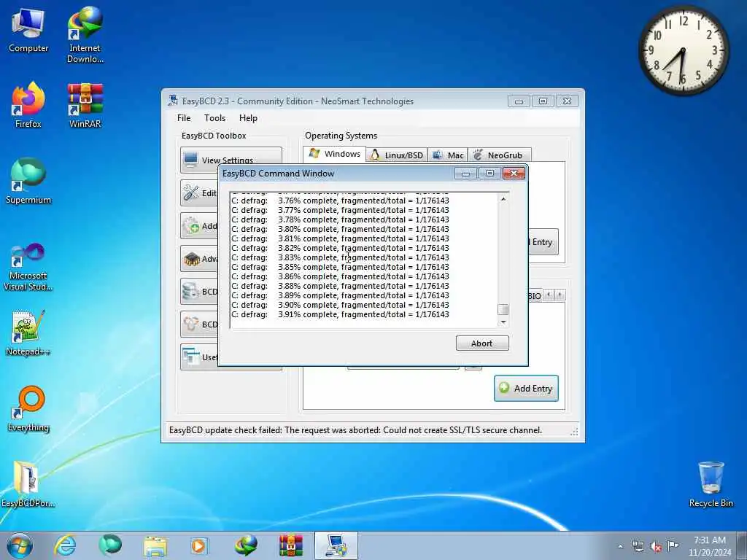Switch to EasyBCD taskbar button

[336, 545]
